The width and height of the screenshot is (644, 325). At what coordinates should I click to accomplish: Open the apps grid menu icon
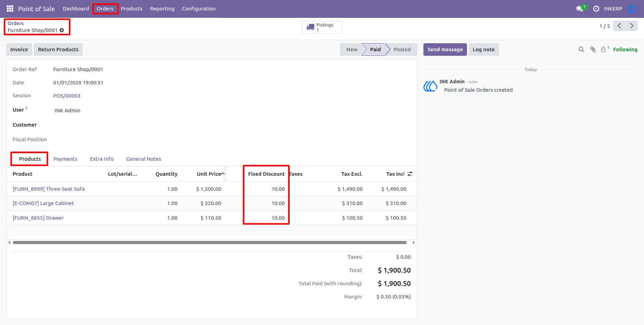pyautogui.click(x=10, y=8)
